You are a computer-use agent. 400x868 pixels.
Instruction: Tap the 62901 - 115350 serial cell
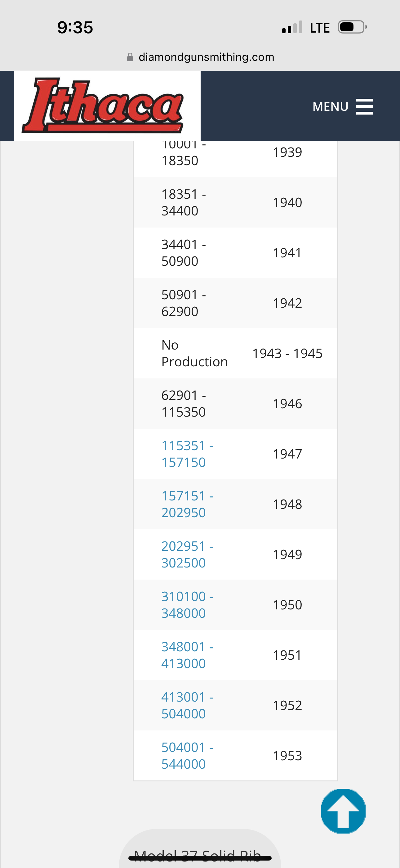[184, 403]
